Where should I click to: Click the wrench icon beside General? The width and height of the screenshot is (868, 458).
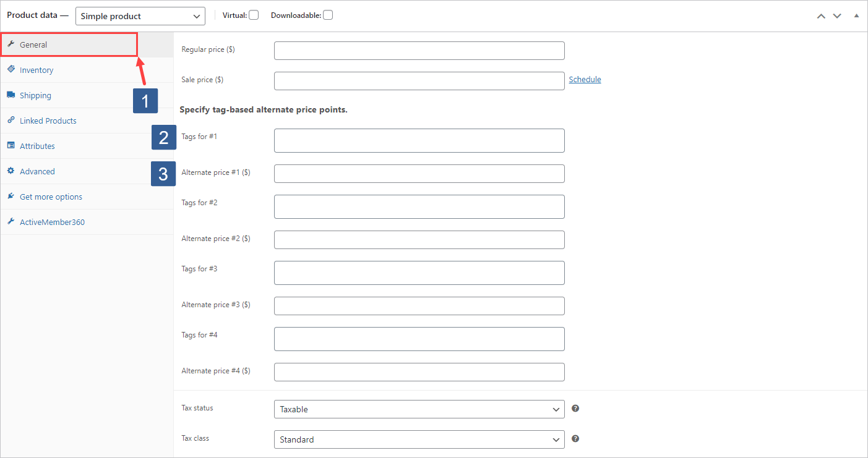coord(11,44)
